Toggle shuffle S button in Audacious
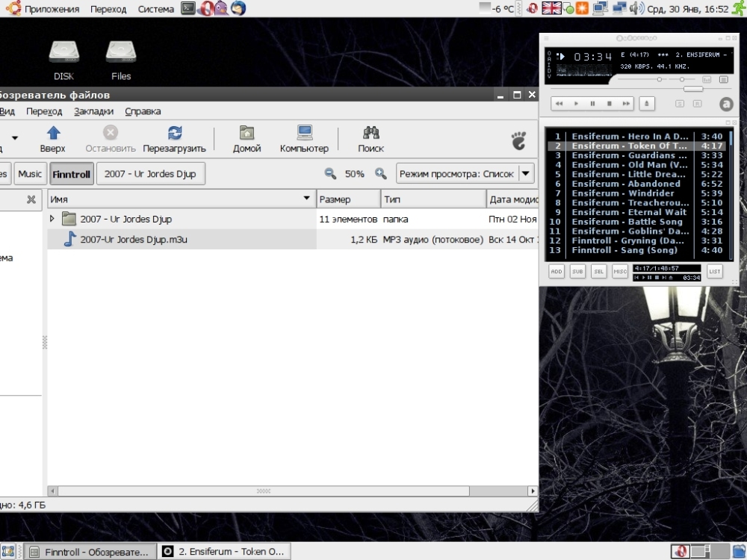 point(680,103)
